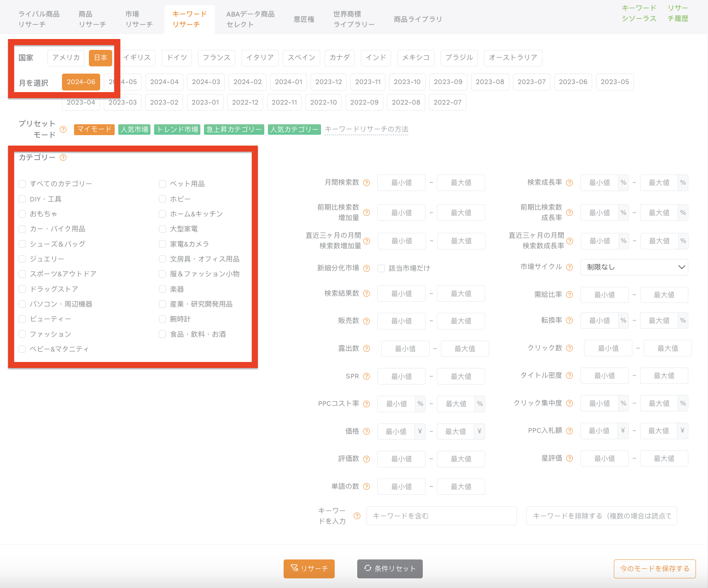Check the おもちゃ category checkbox

22,214
